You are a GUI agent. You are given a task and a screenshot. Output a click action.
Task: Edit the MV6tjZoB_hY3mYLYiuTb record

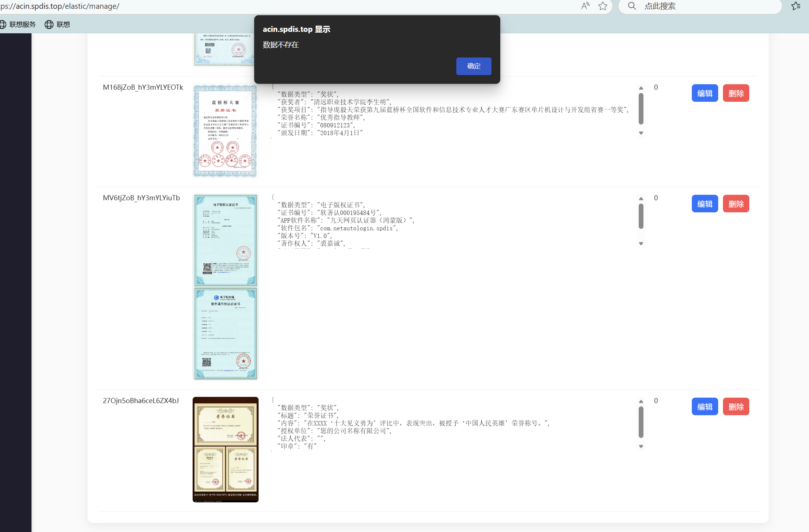pos(705,204)
